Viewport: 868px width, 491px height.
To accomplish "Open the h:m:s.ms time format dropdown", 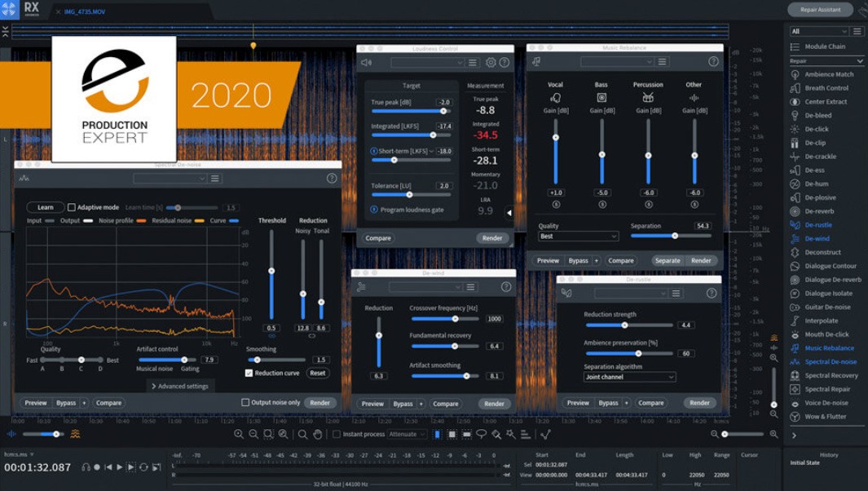I will click(x=20, y=454).
